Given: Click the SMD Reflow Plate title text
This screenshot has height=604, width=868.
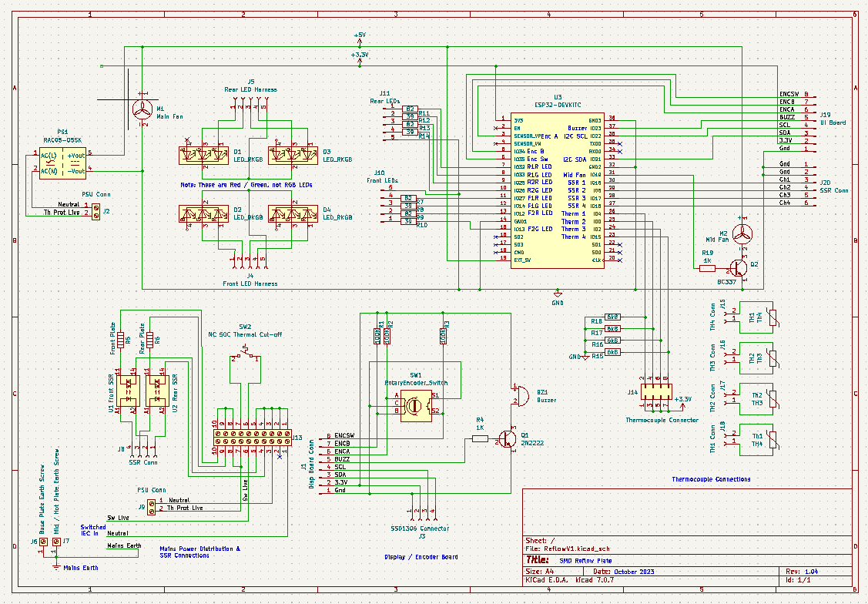Looking at the screenshot, I should 585,560.
